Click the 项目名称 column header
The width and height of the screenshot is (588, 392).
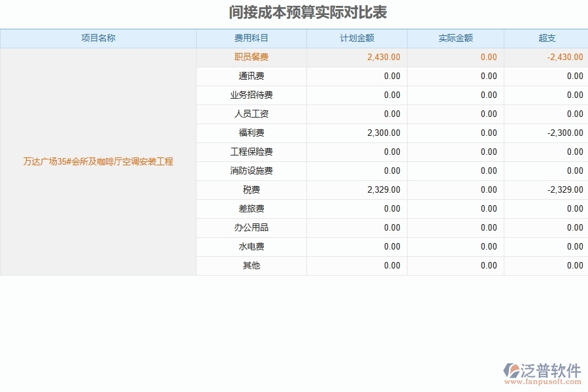pos(99,38)
